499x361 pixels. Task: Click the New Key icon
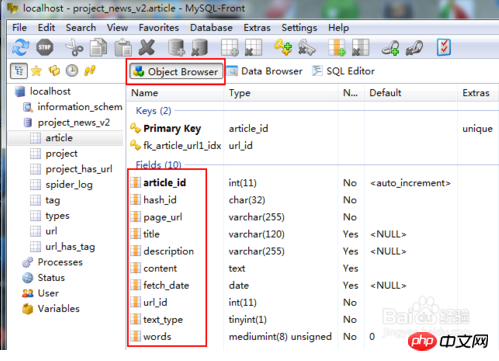283,47
